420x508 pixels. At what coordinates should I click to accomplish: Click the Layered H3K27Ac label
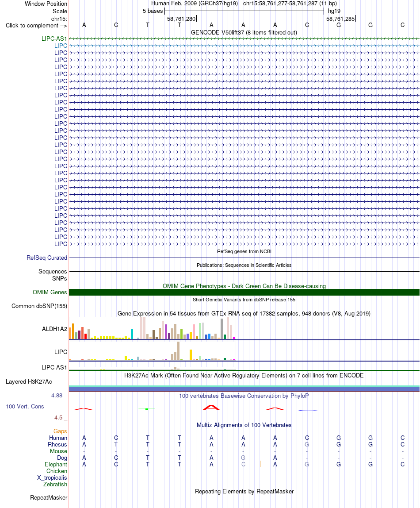click(x=29, y=381)
